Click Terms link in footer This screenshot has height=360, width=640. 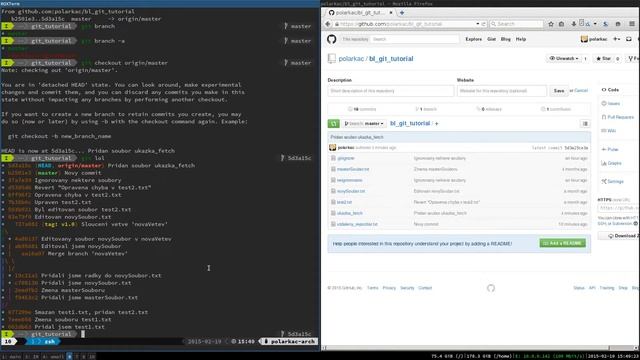pos(372,288)
